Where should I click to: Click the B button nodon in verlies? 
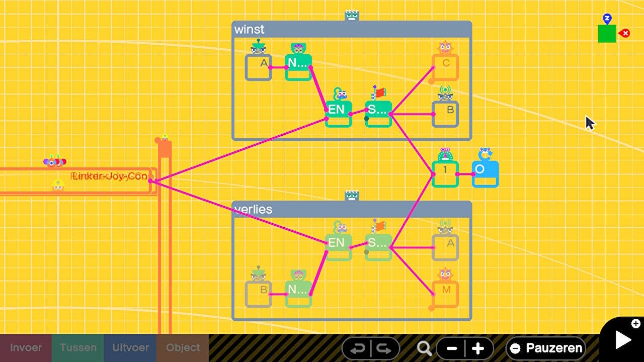point(259,294)
